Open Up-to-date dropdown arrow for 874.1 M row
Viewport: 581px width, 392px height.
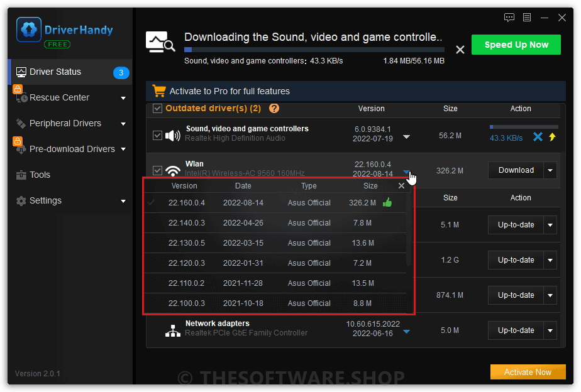click(550, 295)
